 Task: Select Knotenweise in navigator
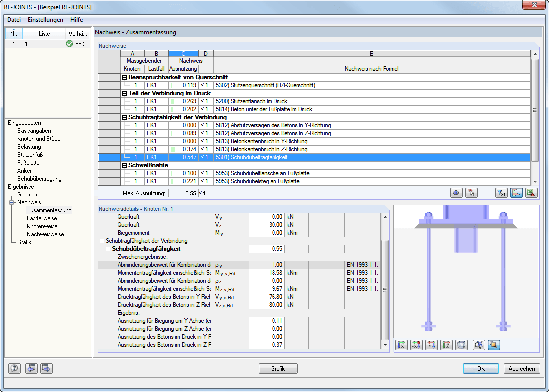pos(42,226)
